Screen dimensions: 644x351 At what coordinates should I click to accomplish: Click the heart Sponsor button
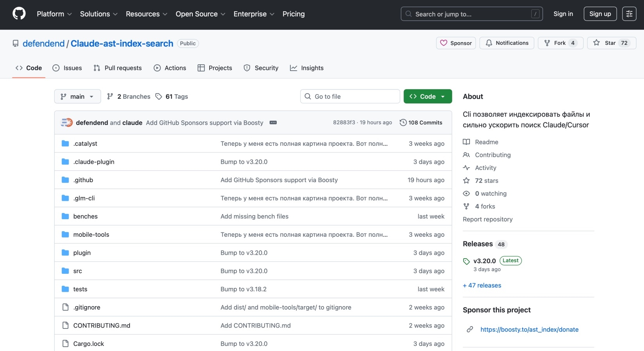point(455,43)
